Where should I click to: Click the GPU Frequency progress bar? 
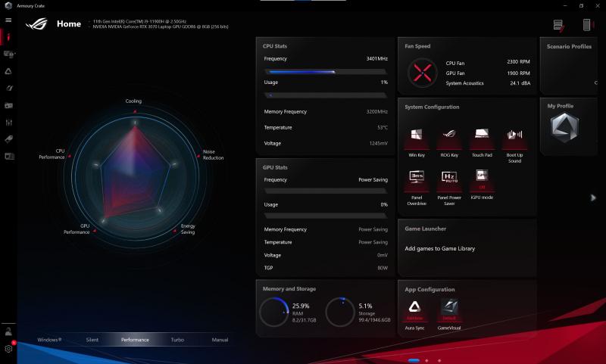point(326,191)
